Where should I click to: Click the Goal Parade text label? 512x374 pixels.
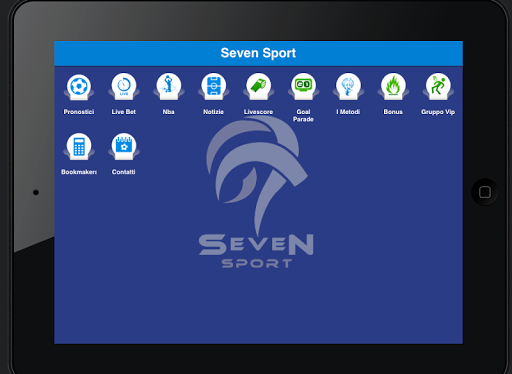point(303,115)
